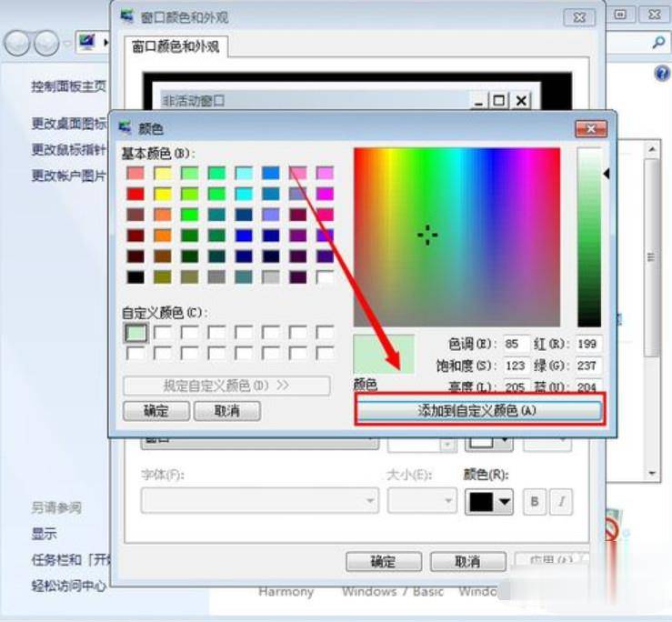The height and width of the screenshot is (622, 672).
Task: Click the 饱和度 (saturation) value field
Action: pyautogui.click(x=516, y=366)
